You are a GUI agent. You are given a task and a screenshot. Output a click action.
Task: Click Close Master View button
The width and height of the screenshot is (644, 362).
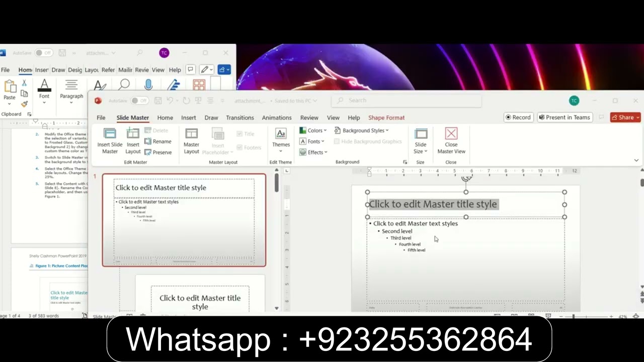[451, 141]
